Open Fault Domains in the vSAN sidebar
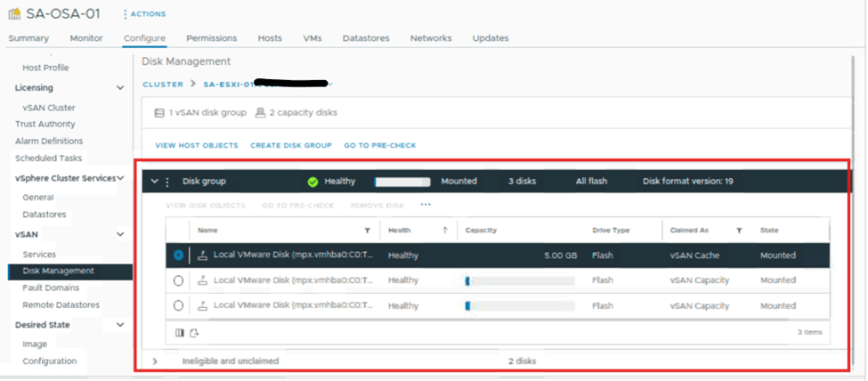The image size is (868, 381). 51,288
